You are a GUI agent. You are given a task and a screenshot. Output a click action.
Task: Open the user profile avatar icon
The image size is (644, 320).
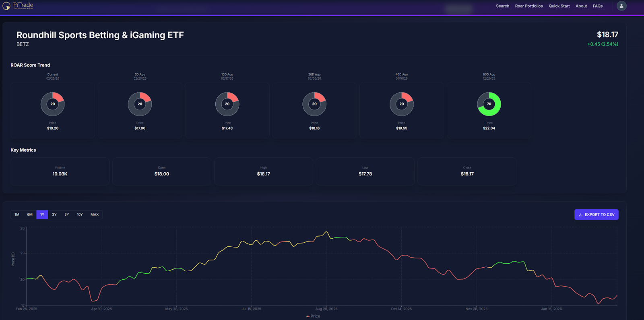click(x=621, y=6)
